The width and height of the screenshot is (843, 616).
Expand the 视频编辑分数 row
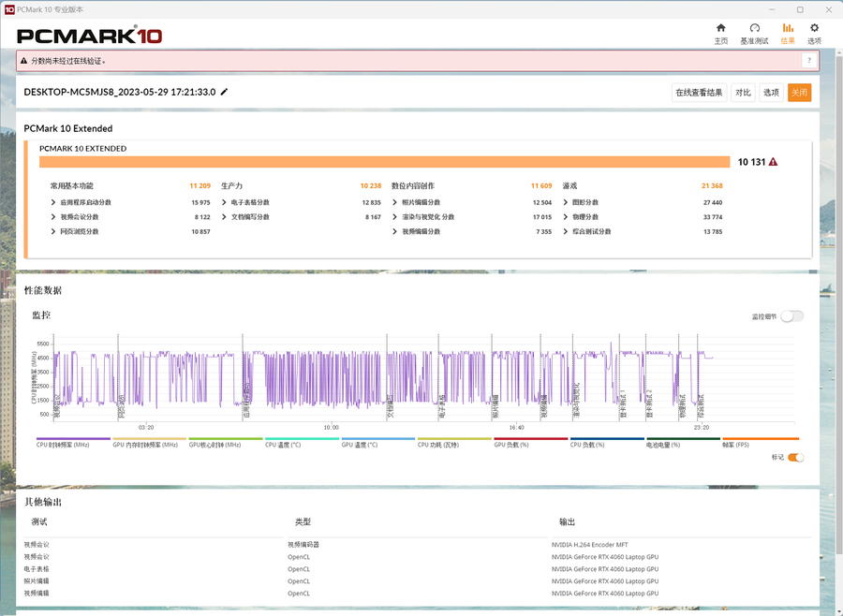click(x=395, y=231)
